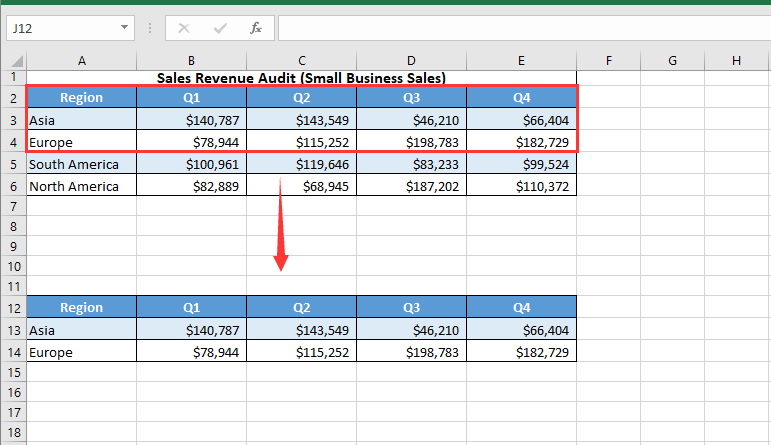
Task: Click the formula bar input area
Action: tap(520, 28)
